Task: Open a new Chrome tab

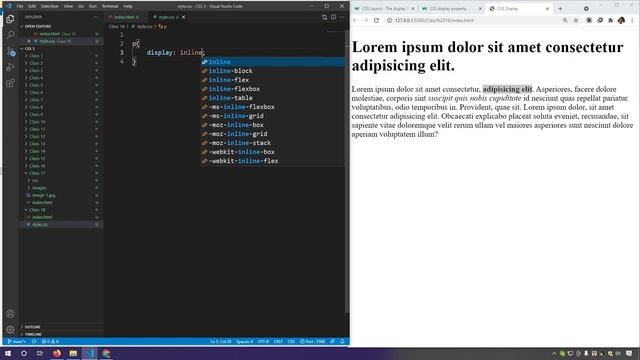Action: click(560, 9)
